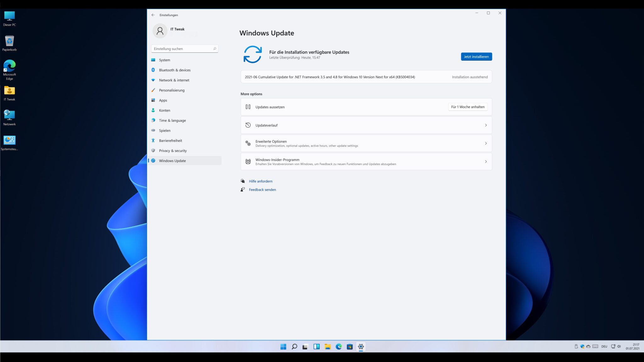Launch Microsoft Store from the taskbar
The height and width of the screenshot is (362, 644).
click(350, 347)
